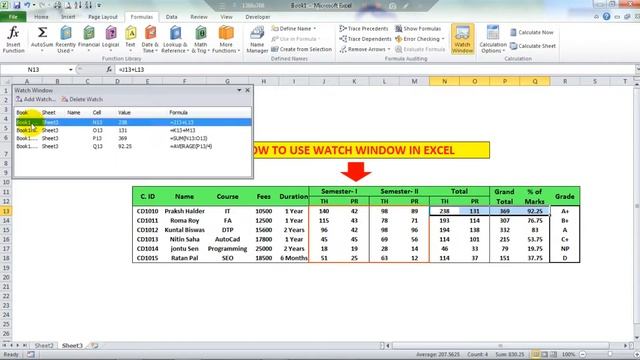Click the Undo icon in quick access toolbar
This screenshot has width=640, height=360.
(27, 5)
